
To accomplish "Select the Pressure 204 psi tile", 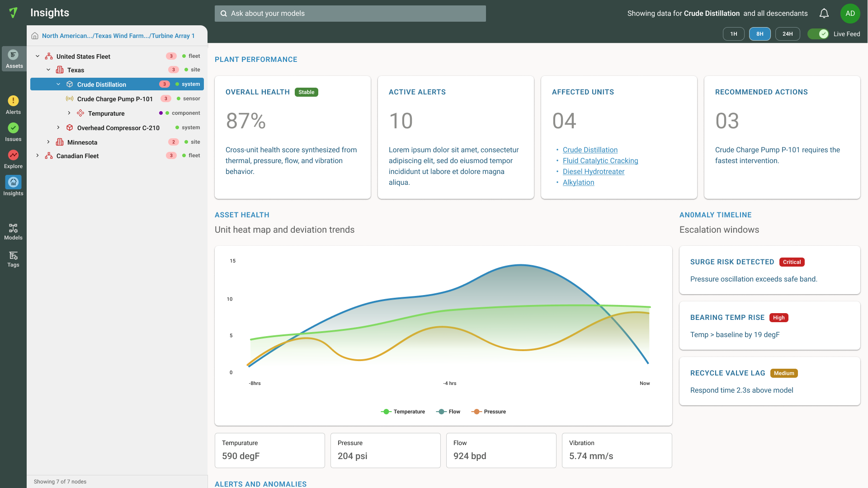I will [386, 450].
